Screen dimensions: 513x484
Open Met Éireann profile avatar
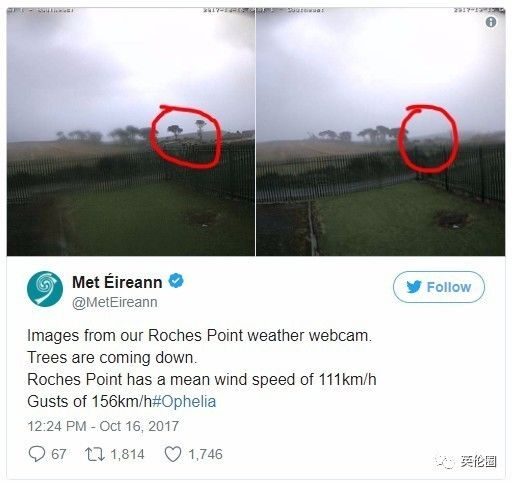[x=45, y=289]
